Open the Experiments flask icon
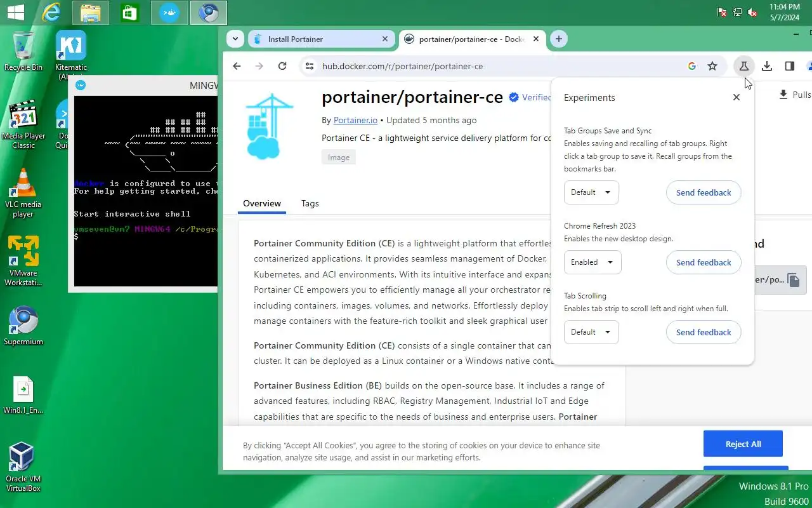Viewport: 812px width, 508px height. click(x=744, y=66)
